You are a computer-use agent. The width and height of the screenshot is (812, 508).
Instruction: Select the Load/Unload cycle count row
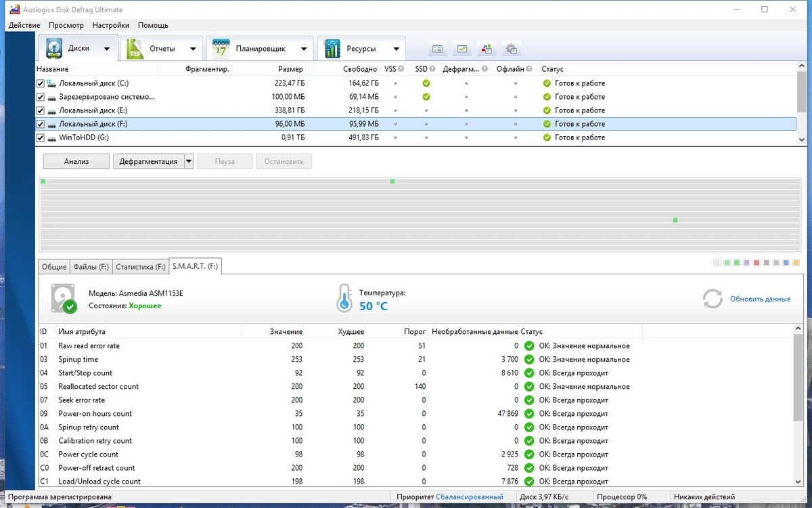(416, 482)
